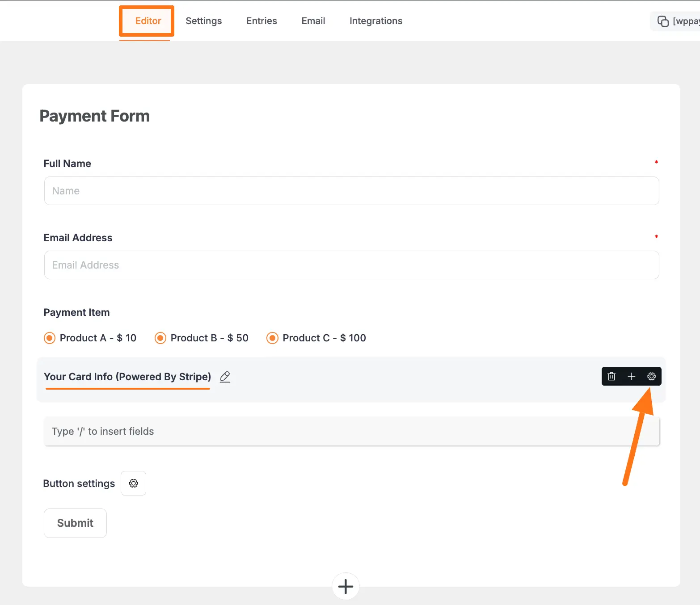
Task: Click the plus icon in card field toolbar
Action: pyautogui.click(x=631, y=376)
